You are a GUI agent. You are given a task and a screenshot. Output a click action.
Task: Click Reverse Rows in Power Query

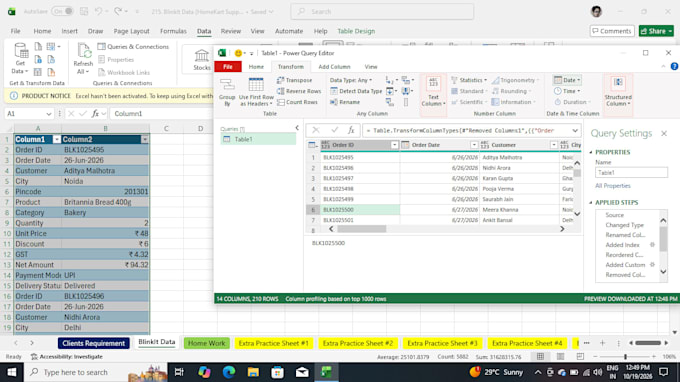pos(299,91)
